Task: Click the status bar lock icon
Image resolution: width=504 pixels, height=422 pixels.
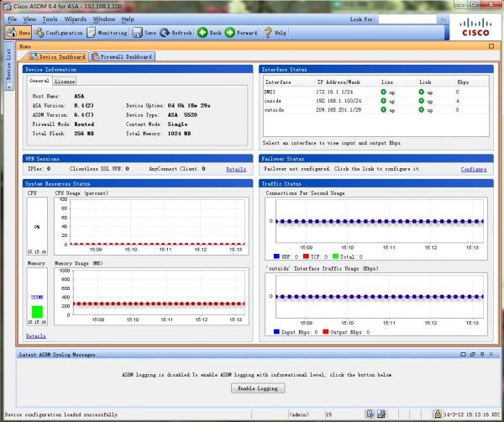Action: pos(437,414)
